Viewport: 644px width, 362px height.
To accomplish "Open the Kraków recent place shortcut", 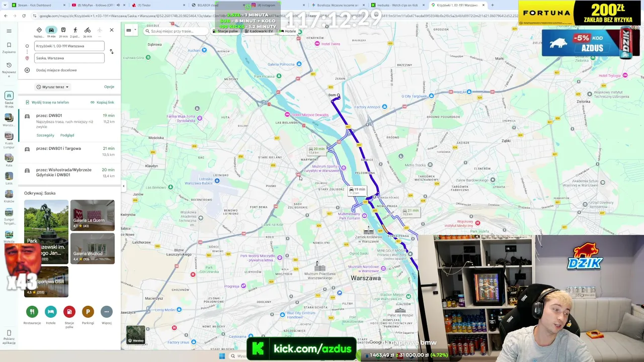I will 9,197.
